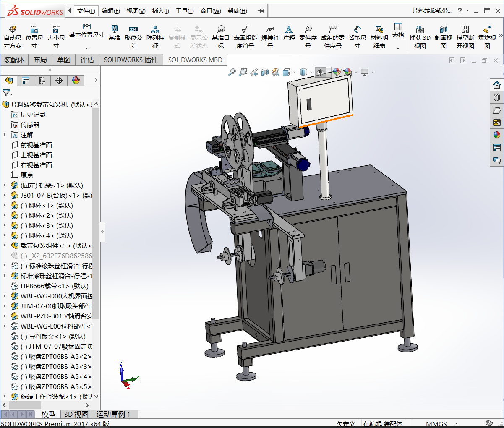
Task: Open Apply Scene dropdown arrow
Action: pos(356,72)
